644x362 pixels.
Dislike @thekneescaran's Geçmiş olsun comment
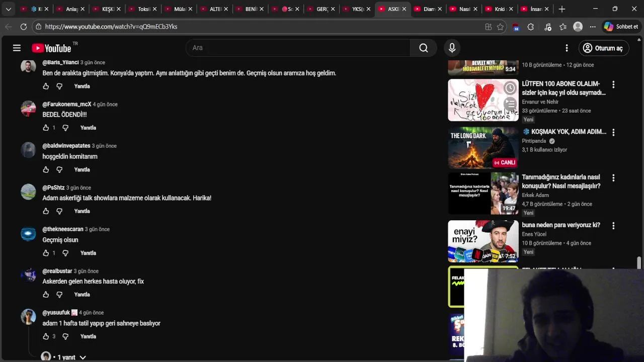pyautogui.click(x=65, y=253)
